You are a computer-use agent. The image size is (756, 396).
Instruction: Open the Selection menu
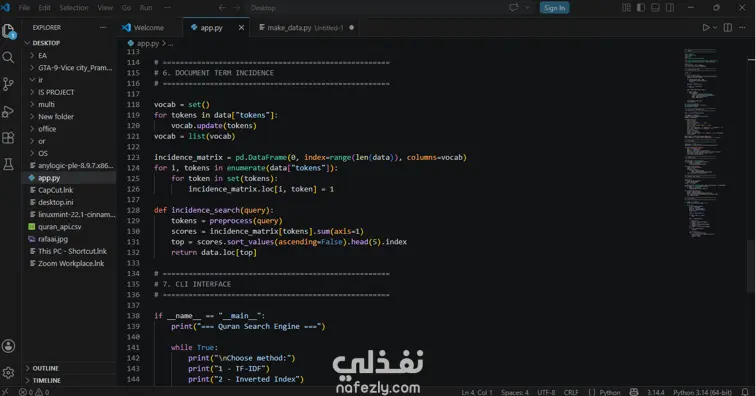74,8
